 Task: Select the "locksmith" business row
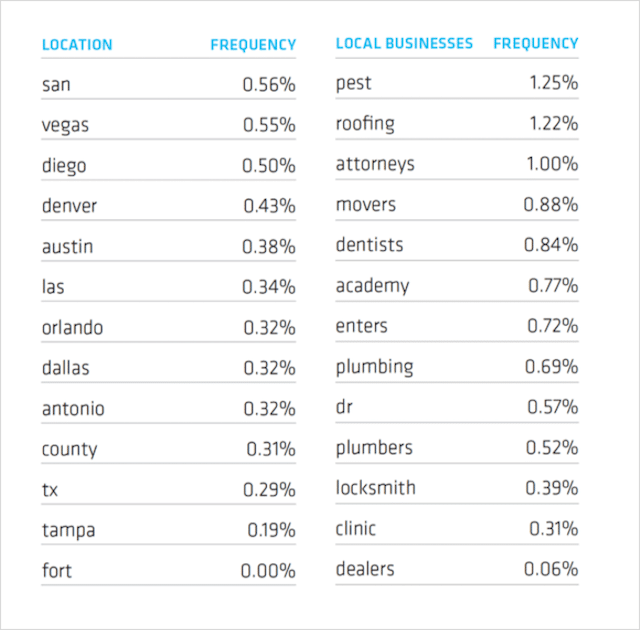[375, 488]
